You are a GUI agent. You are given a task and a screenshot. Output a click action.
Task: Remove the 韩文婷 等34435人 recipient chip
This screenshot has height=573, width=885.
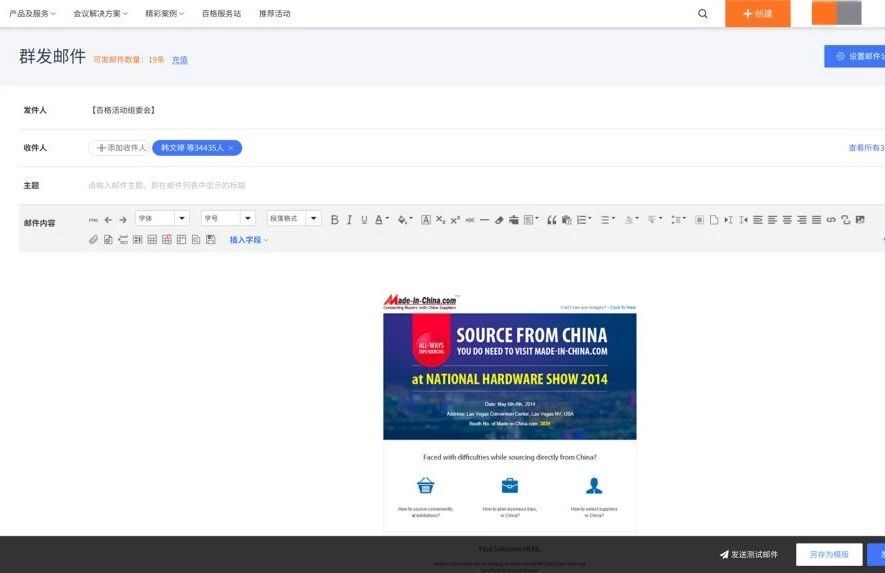click(231, 148)
